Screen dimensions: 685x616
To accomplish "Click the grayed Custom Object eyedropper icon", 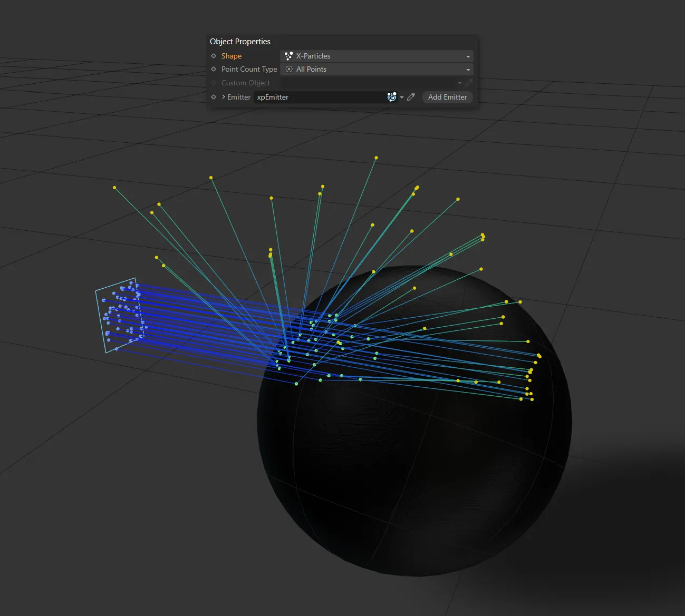I will (469, 82).
